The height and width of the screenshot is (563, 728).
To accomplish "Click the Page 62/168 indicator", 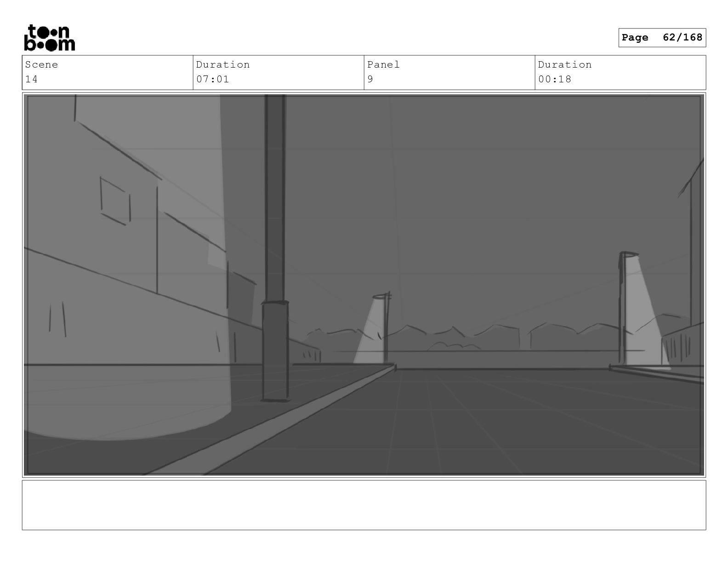I will pyautogui.click(x=662, y=38).
